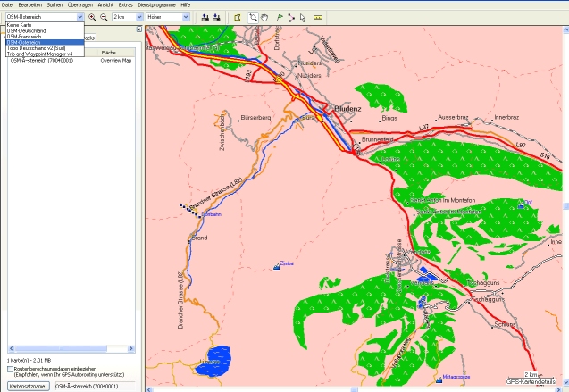Click the Dorfbahn marker on map

(211, 214)
